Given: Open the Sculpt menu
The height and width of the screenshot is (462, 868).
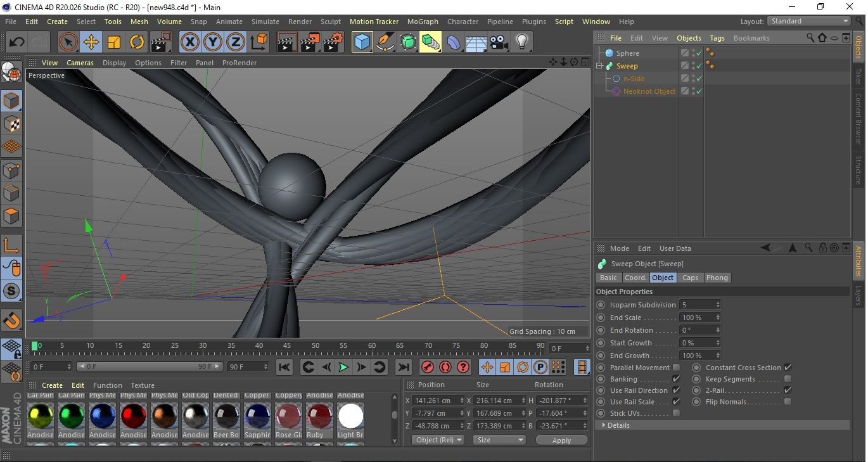Looking at the screenshot, I should 331,22.
